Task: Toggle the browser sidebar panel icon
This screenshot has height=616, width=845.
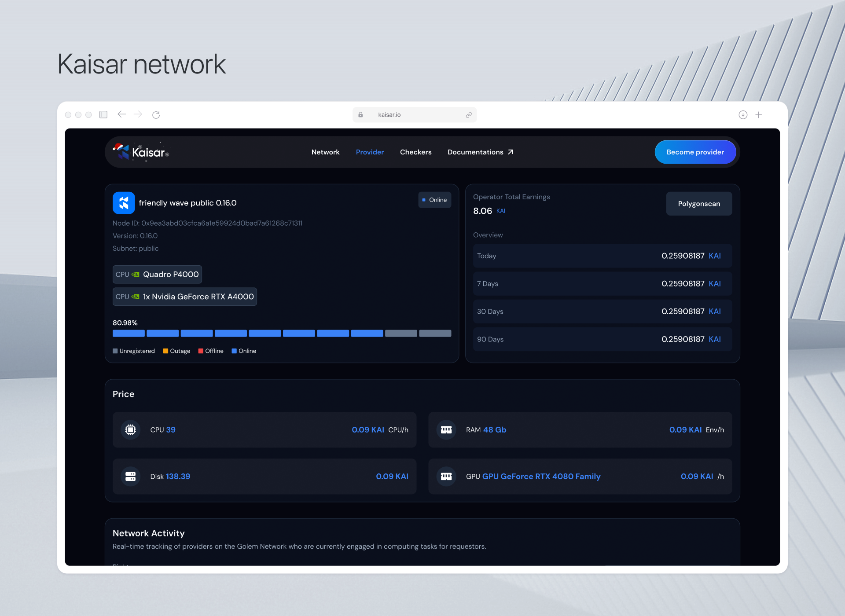Action: pos(103,115)
